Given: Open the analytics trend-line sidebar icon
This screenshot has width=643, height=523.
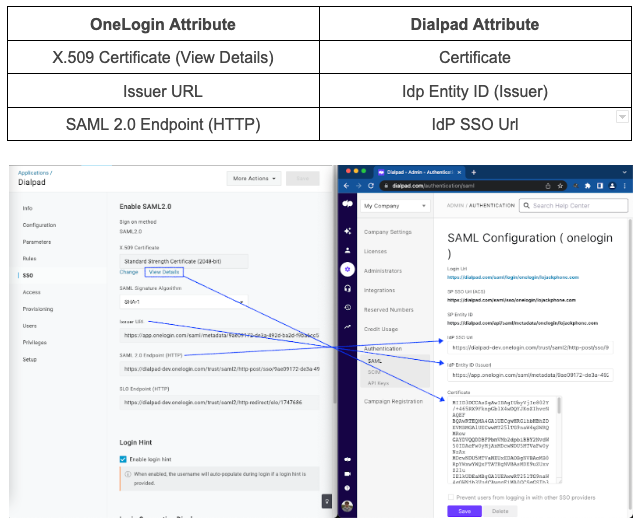Looking at the screenshot, I should pyautogui.click(x=347, y=327).
